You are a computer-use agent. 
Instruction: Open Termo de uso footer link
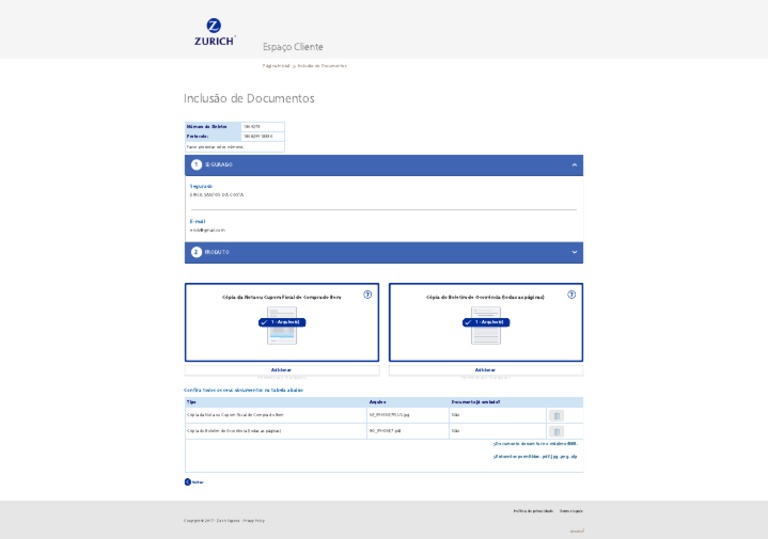(570, 511)
